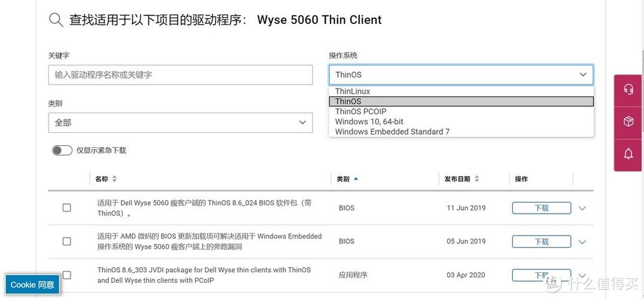Viewport: 644px width, 299px height.
Task: Click the 11 Jun 2019 date cell
Action: (x=466, y=208)
